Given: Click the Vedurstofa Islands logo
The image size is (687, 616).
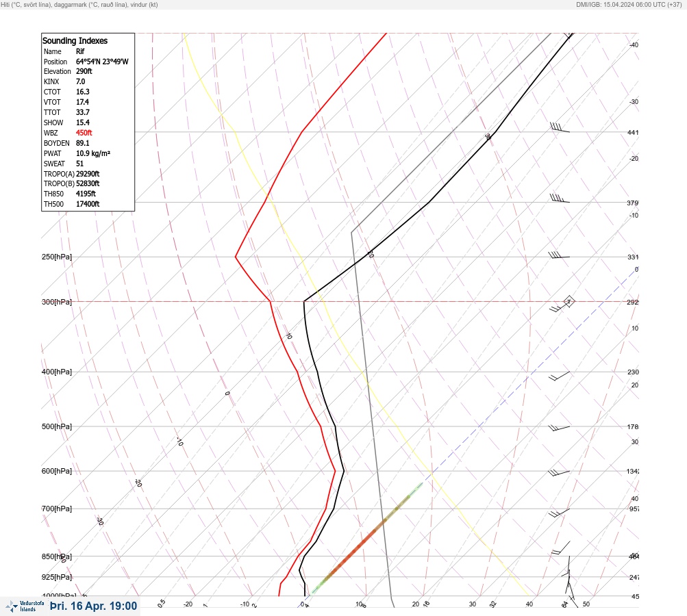Looking at the screenshot, I should (25, 606).
